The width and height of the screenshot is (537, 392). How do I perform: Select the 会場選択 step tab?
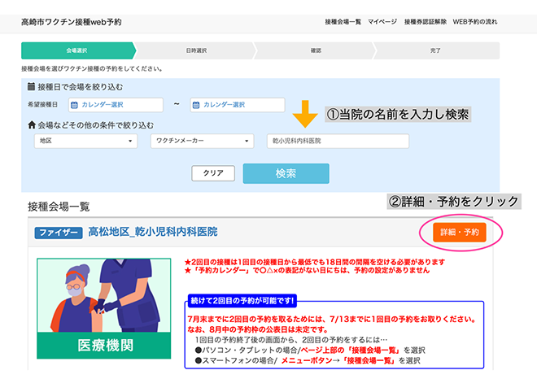point(77,50)
